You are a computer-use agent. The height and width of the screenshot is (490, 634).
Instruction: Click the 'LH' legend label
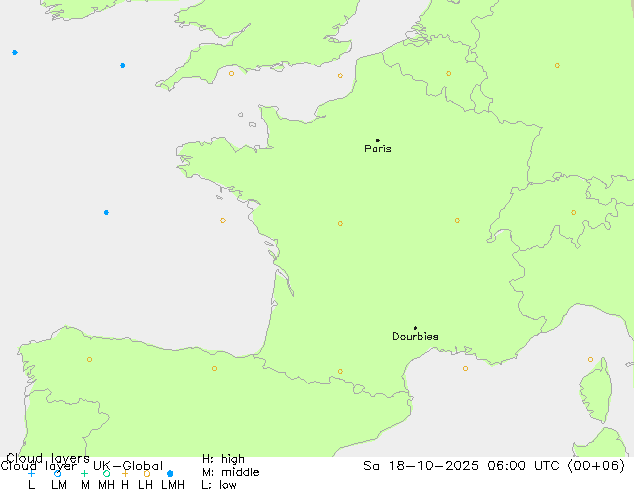click(x=145, y=485)
